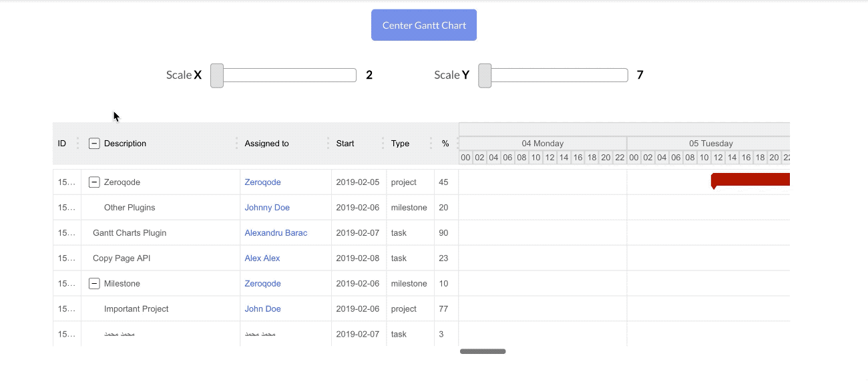Collapse all via Description header minus icon
Screen dimensions: 868x382
click(94, 144)
